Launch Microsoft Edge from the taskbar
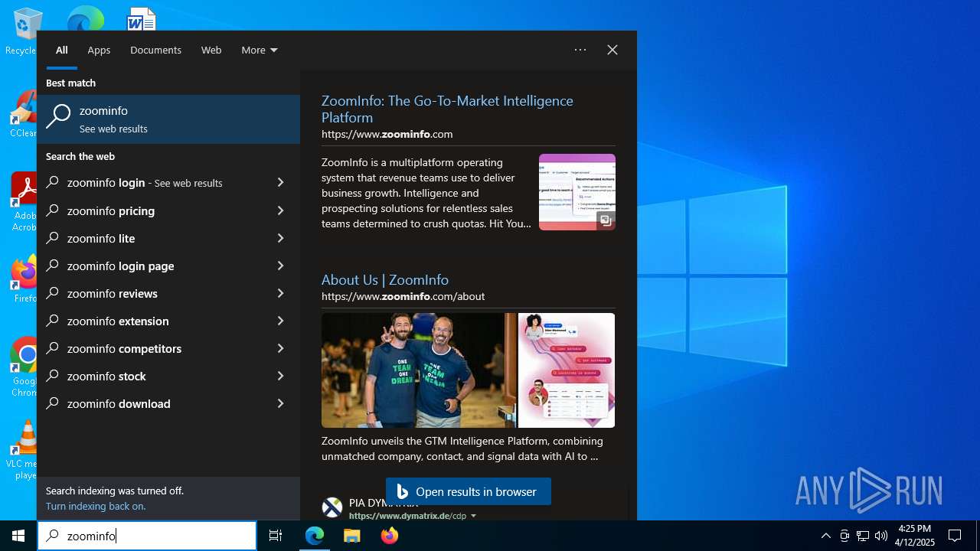The width and height of the screenshot is (980, 551). tap(315, 536)
